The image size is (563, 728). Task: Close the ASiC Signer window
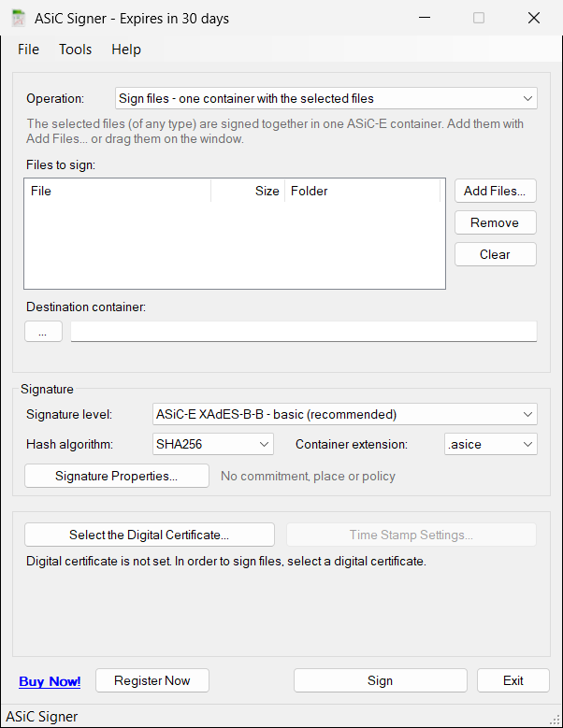(534, 18)
